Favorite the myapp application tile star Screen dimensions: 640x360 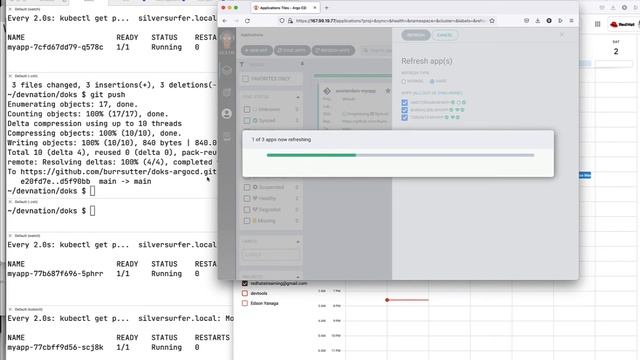(387, 91)
